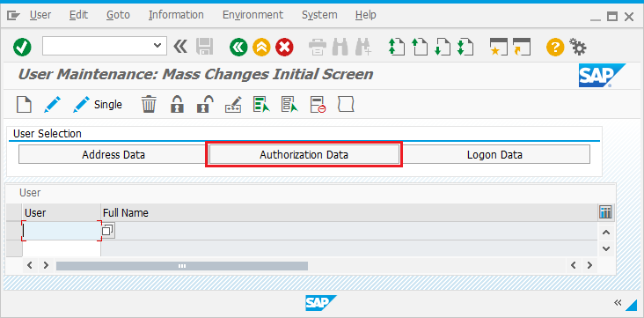Screen dimensions: 644x318
Task: Click the Address Data button
Action: (113, 155)
